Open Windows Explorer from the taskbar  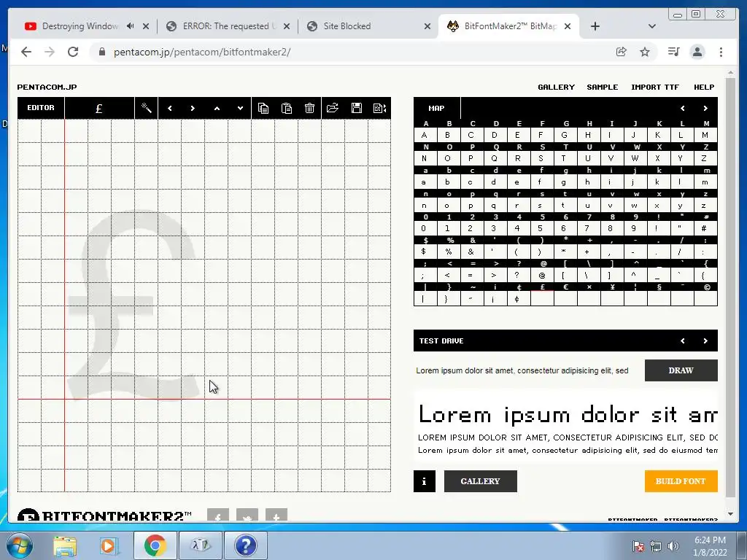click(x=65, y=545)
